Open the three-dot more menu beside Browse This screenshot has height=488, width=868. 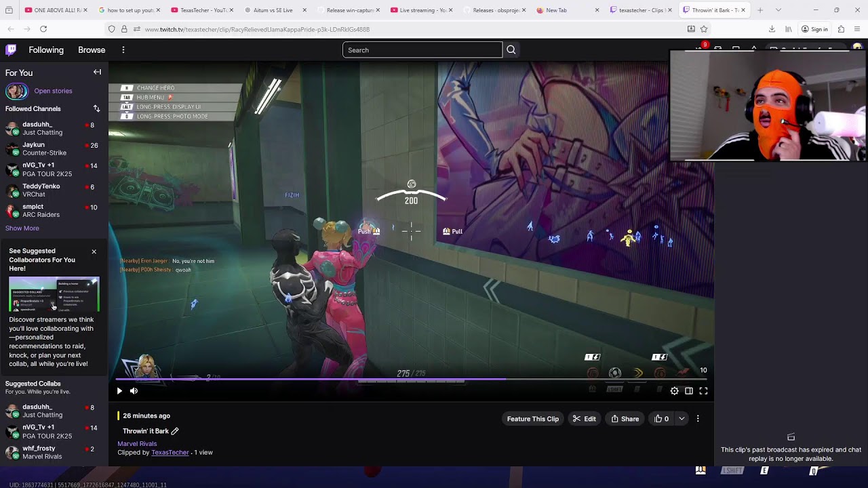coord(123,49)
